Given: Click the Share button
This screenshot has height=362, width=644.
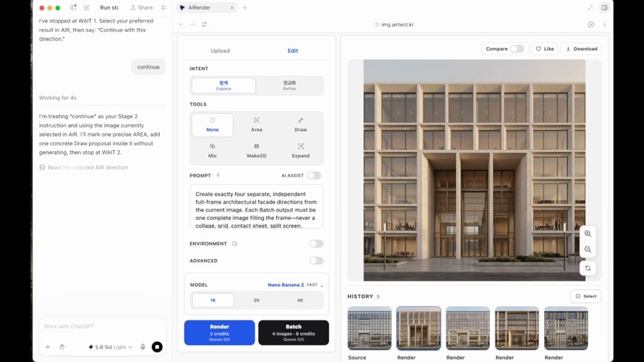Looking at the screenshot, I should tap(141, 7).
